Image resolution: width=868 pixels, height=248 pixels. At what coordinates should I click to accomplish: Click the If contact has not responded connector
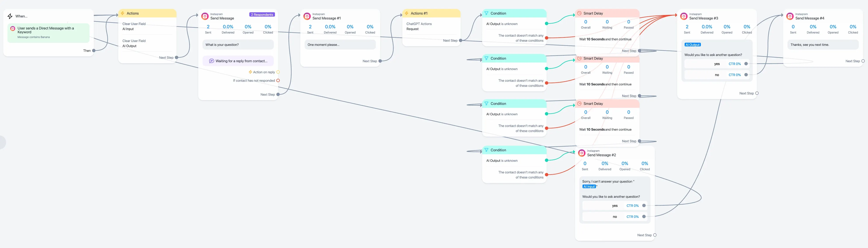[278, 80]
